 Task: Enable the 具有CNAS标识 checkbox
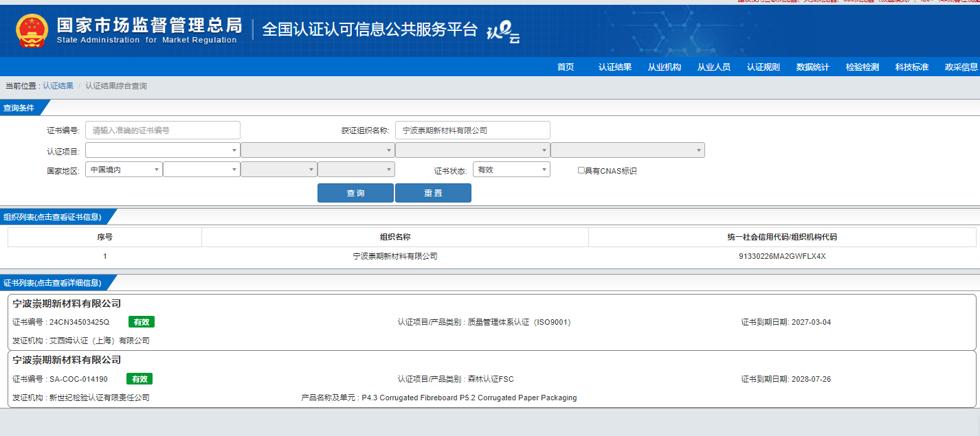pos(581,170)
